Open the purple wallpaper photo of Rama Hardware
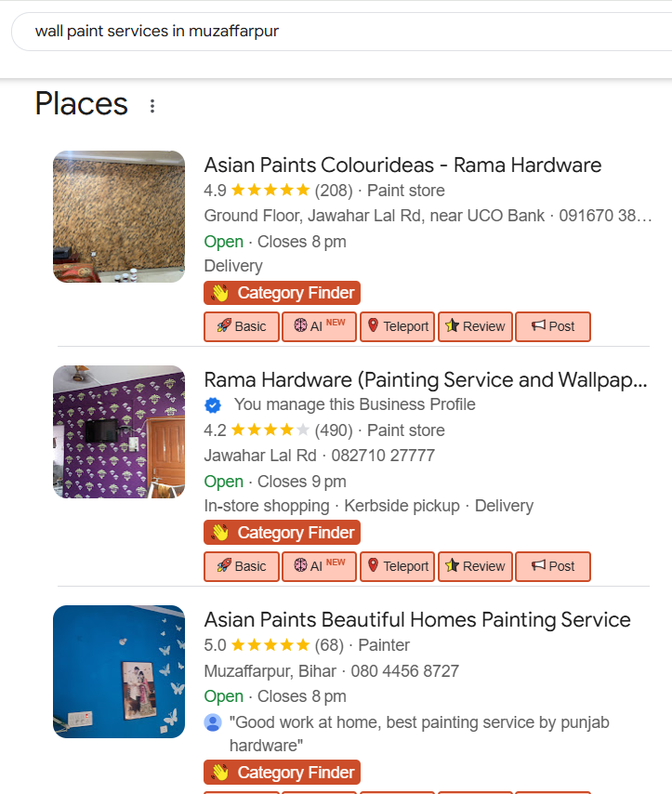Viewport: 672px width, 794px height. (x=119, y=431)
